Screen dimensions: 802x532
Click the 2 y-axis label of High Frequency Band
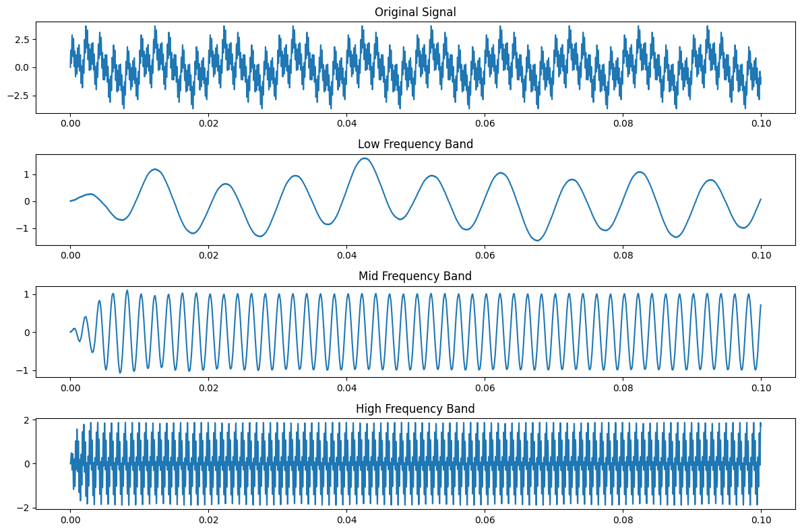[x=26, y=420]
